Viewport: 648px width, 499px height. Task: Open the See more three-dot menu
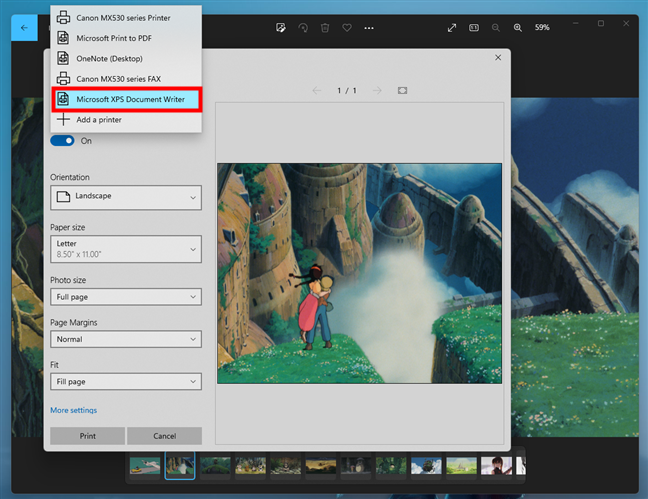point(369,28)
